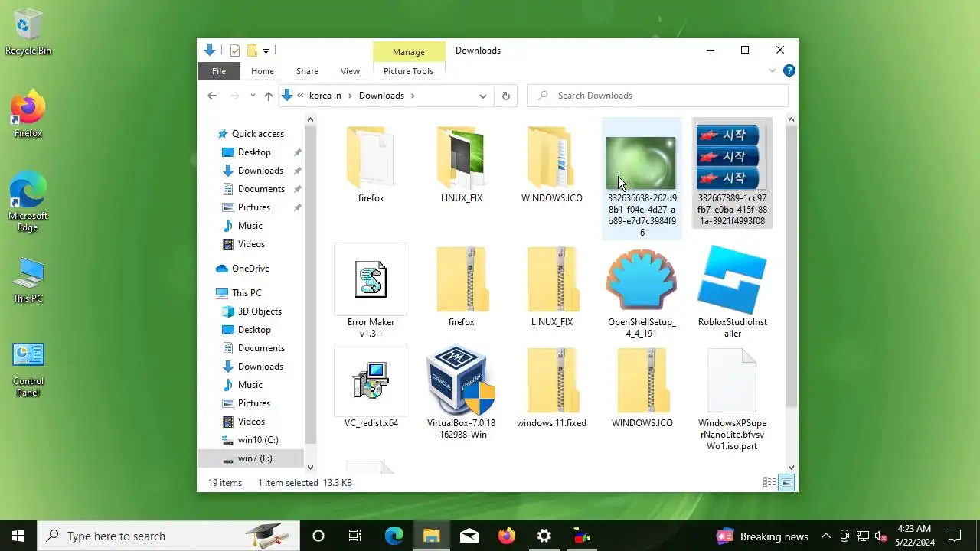Select the firefox zip archive
This screenshot has width=980, height=551.
[x=461, y=287]
